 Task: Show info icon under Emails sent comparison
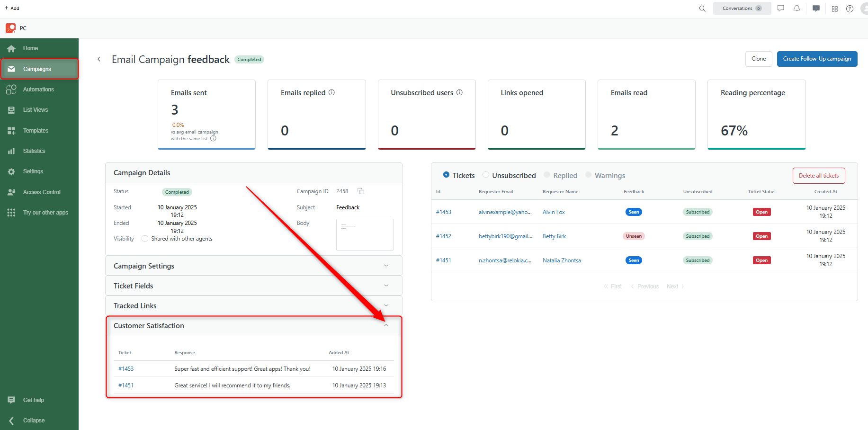[x=213, y=139]
